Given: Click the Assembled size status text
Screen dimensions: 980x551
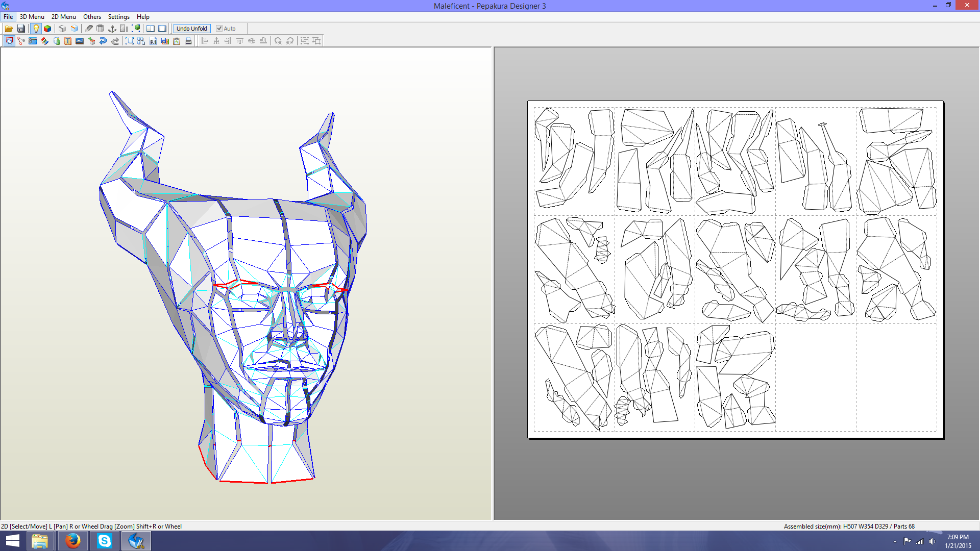Looking at the screenshot, I should point(849,527).
